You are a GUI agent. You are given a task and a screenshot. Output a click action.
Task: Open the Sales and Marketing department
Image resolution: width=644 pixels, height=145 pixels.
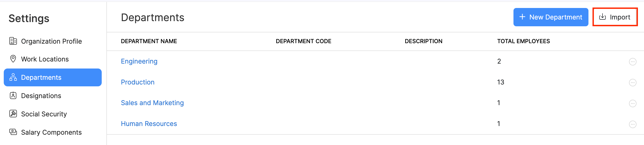(x=152, y=103)
